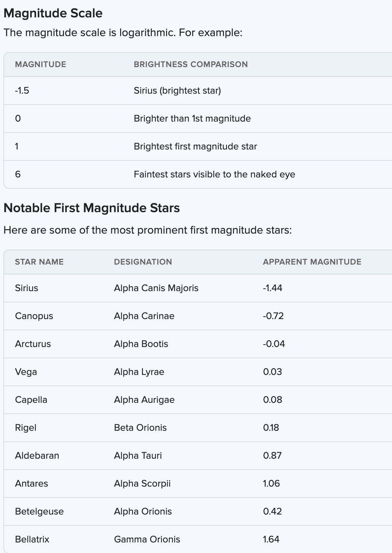Click the DESIGNATION column header
392x553 pixels.
click(143, 262)
